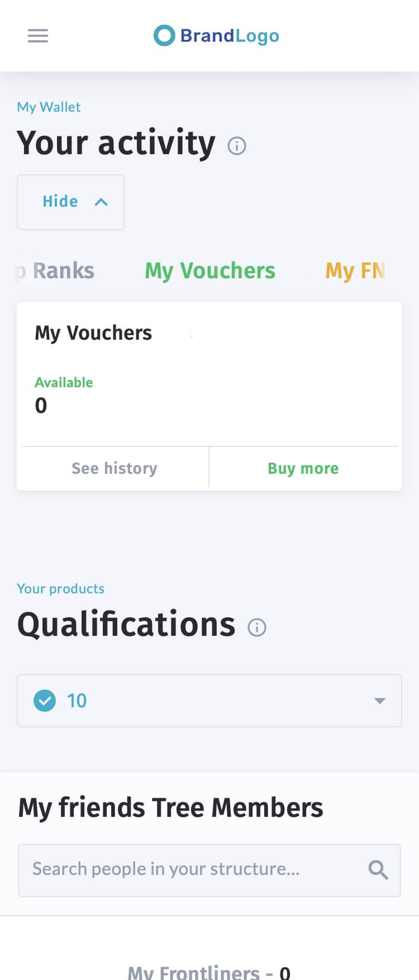Select the My Frontliners heading
This screenshot has width=419, height=980.
tap(209, 971)
